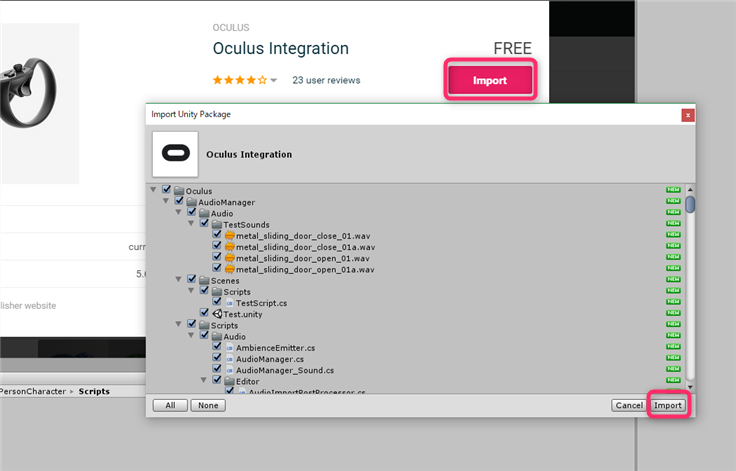Click the Unity scene icon of Test.unity
The width and height of the screenshot is (736, 471).
[217, 314]
